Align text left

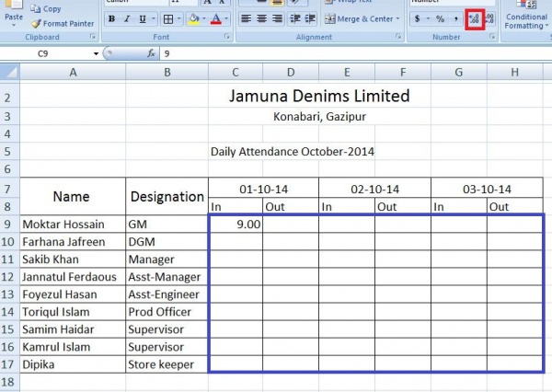coord(246,18)
